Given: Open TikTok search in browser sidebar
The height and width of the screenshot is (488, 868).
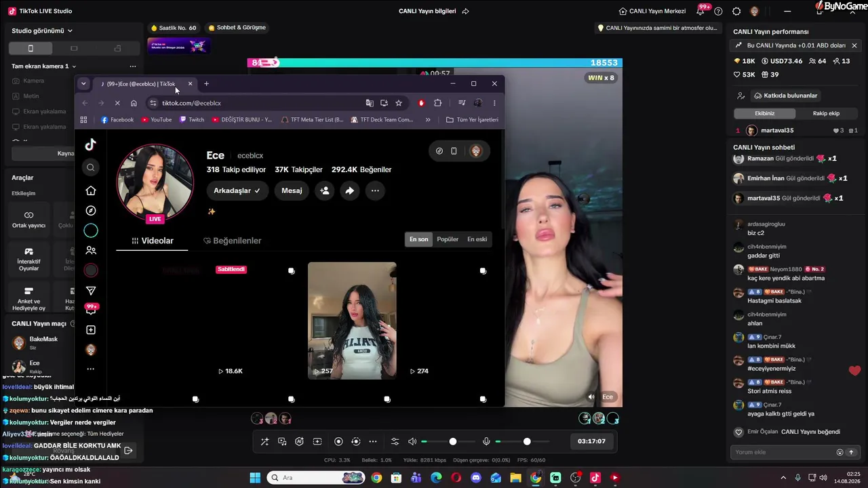Looking at the screenshot, I should tap(91, 167).
